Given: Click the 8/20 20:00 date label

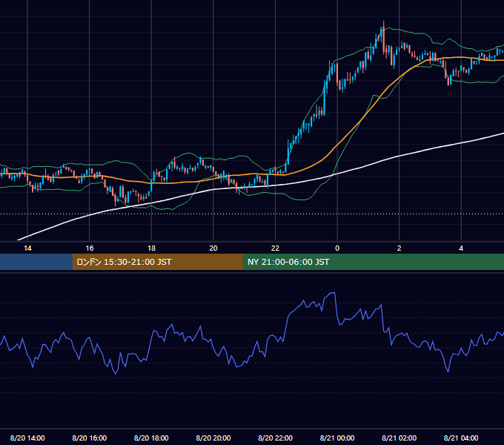Looking at the screenshot, I should [213, 438].
